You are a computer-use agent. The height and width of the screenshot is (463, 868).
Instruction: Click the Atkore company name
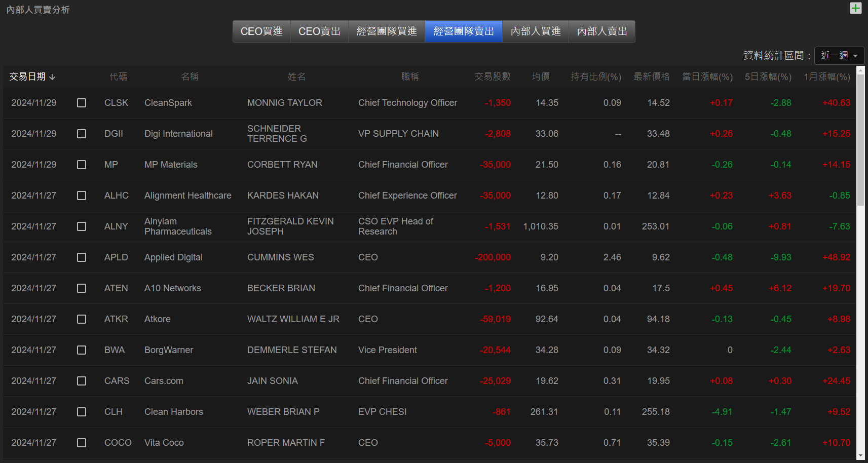[158, 319]
